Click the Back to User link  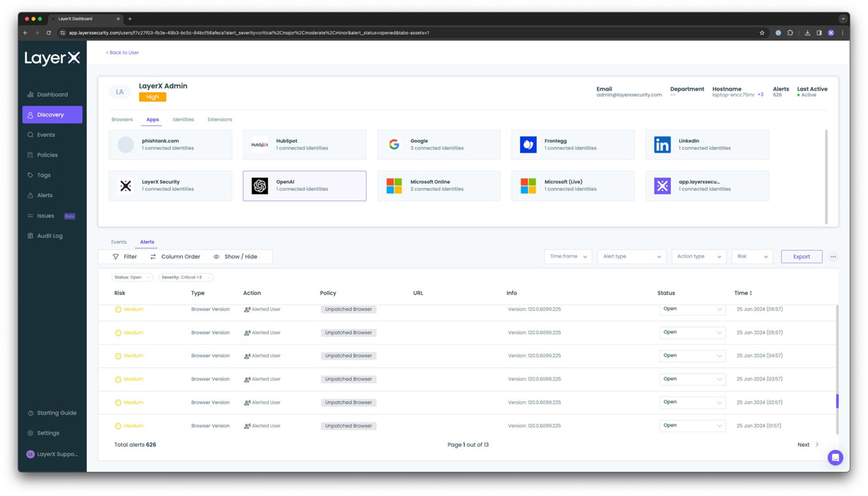(122, 53)
